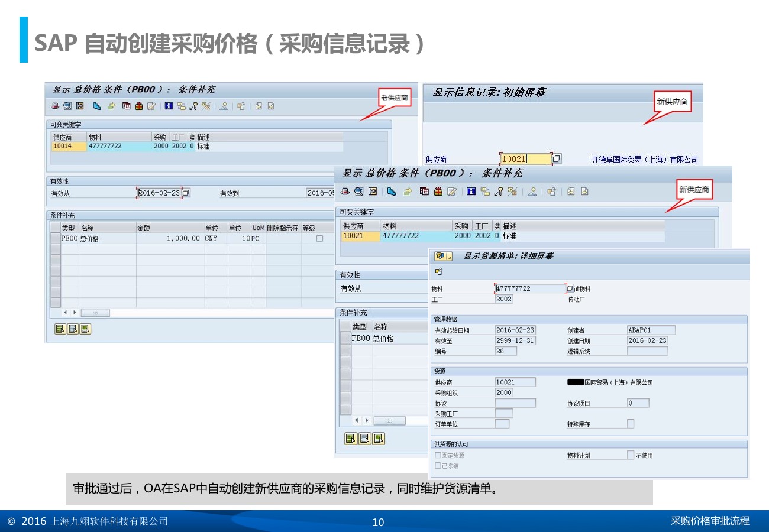Open value help beside supplier 10021 field
This screenshot has width=769, height=532.
pos(557,159)
